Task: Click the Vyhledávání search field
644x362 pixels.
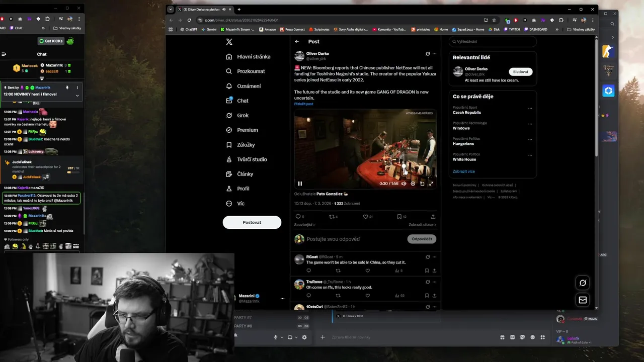Action: click(493, 42)
